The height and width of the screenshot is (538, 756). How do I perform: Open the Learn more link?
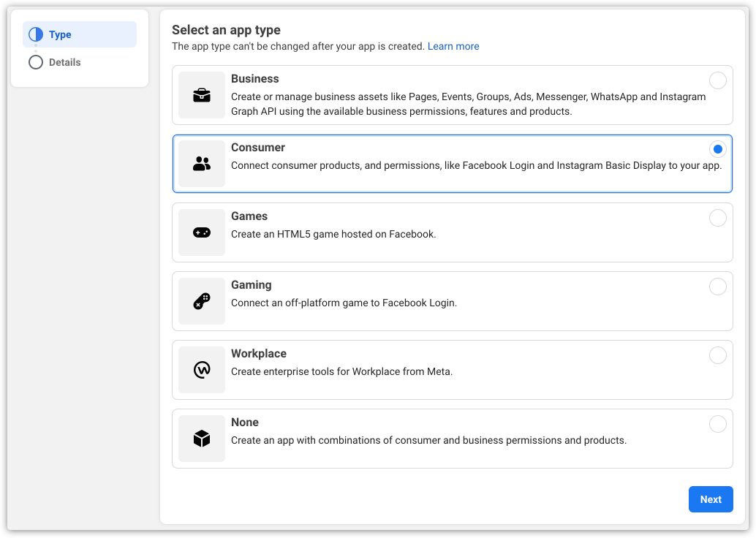(x=453, y=46)
